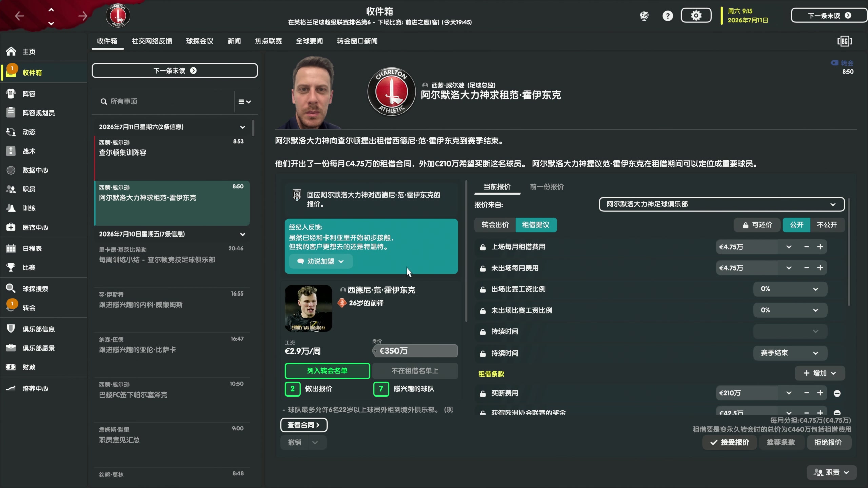Select the 公开 public option
Image resolution: width=868 pixels, height=488 pixels.
(796, 225)
